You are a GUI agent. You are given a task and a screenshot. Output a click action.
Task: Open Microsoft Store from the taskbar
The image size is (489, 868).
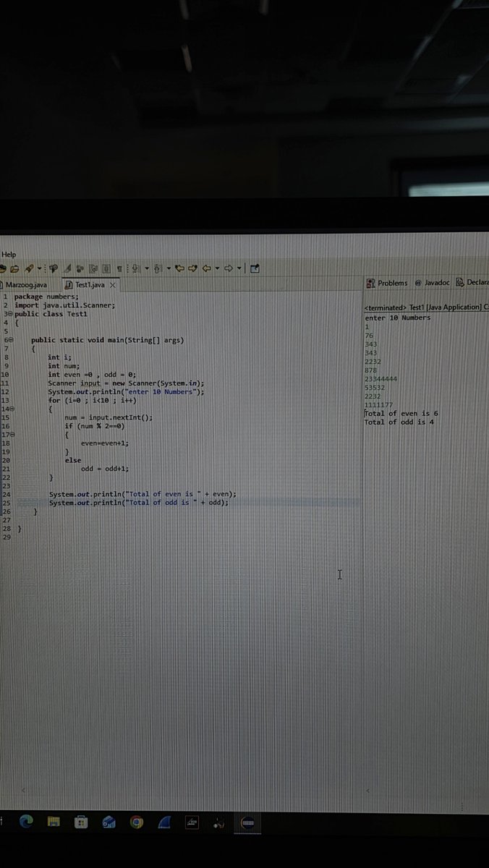[x=81, y=822]
